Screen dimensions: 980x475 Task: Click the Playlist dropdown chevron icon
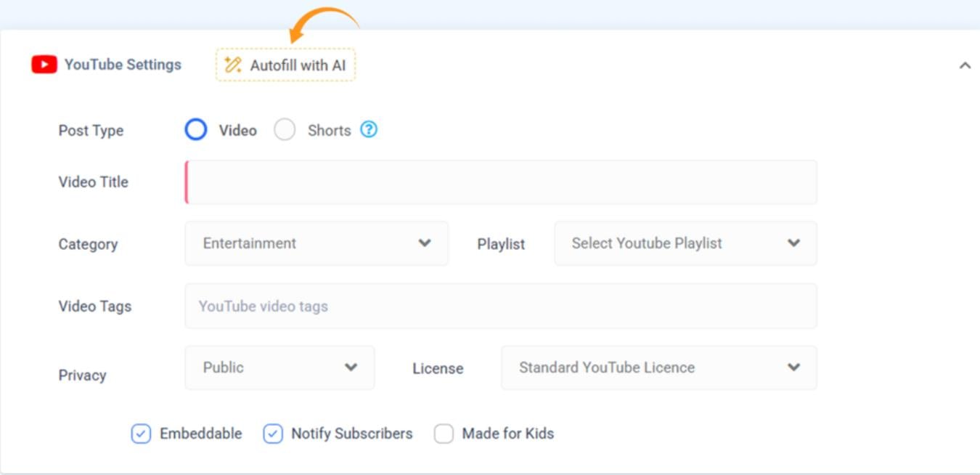796,243
